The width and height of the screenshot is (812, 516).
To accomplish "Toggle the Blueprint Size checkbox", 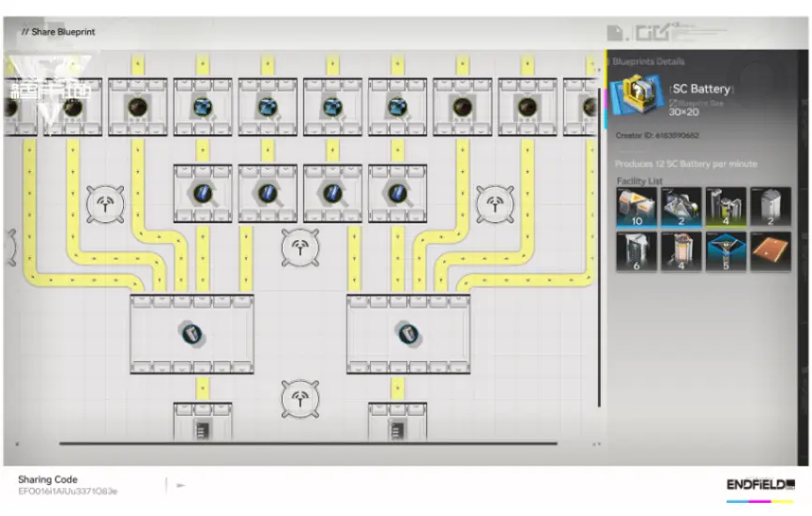I will (672, 102).
